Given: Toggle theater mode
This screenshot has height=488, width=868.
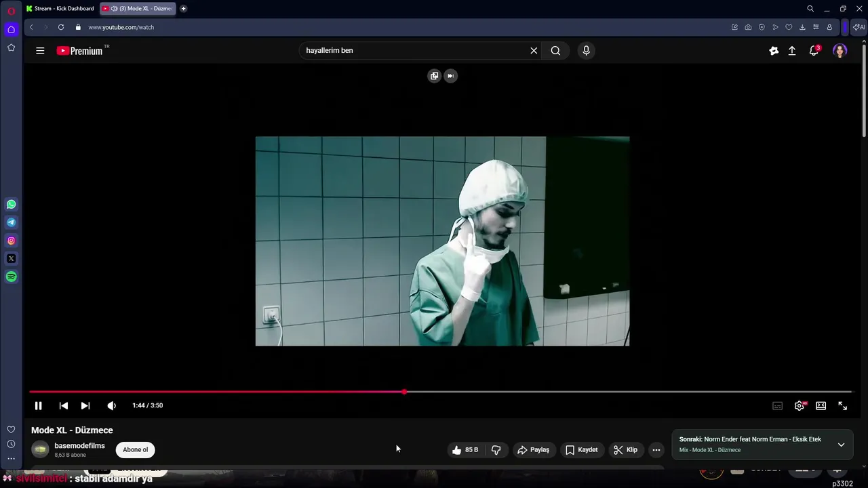Looking at the screenshot, I should tap(821, 405).
